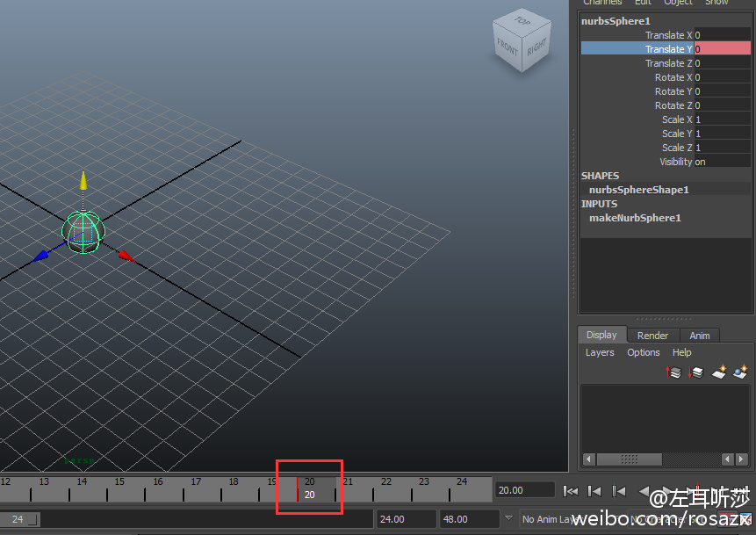Screen dimensions: 756x535
Task: Click the range slider handle labeled 24
Action: click(20, 519)
